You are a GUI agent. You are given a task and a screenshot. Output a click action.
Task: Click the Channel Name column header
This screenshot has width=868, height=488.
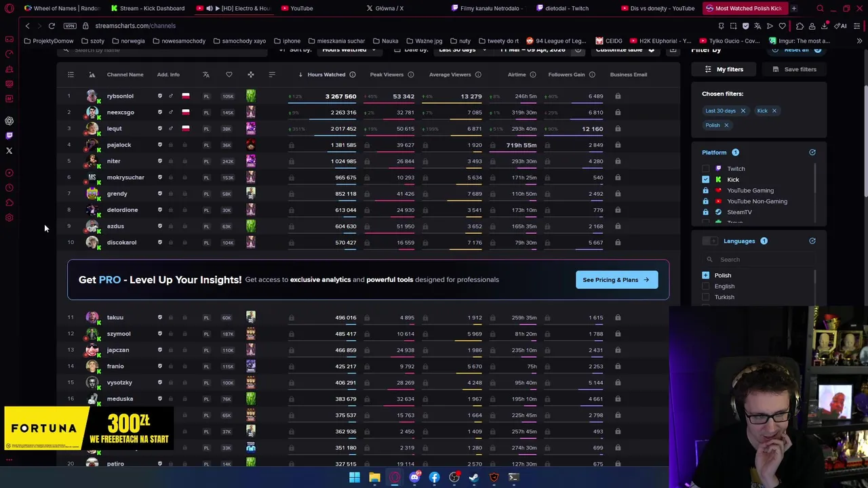click(125, 75)
